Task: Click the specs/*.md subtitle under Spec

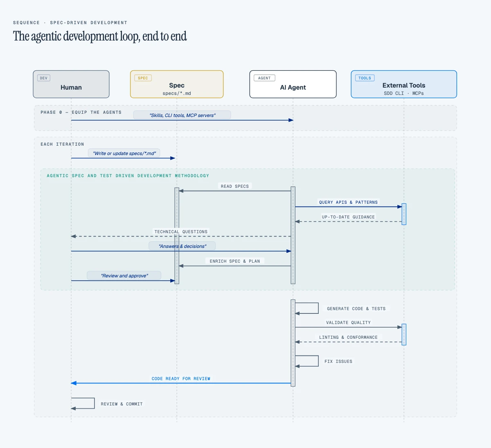Action: (x=177, y=93)
